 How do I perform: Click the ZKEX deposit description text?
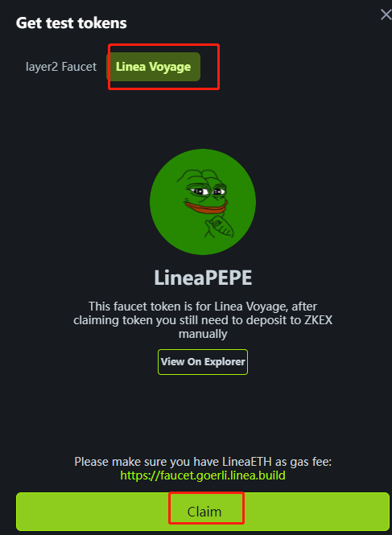[x=203, y=320]
